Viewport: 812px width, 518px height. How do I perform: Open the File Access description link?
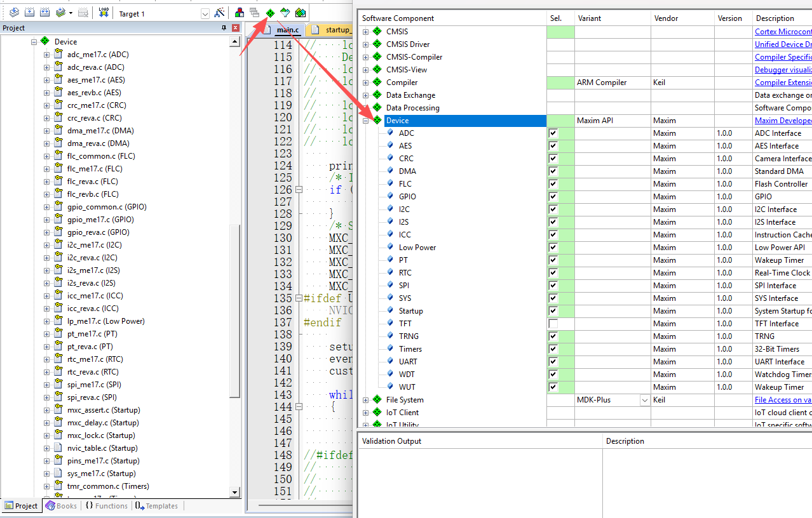point(783,400)
